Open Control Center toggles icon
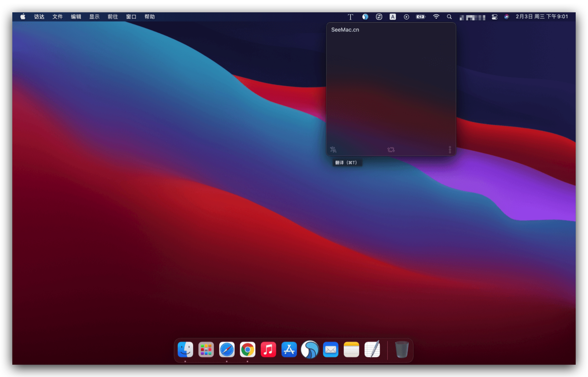Image resolution: width=588 pixels, height=377 pixels. 494,17
